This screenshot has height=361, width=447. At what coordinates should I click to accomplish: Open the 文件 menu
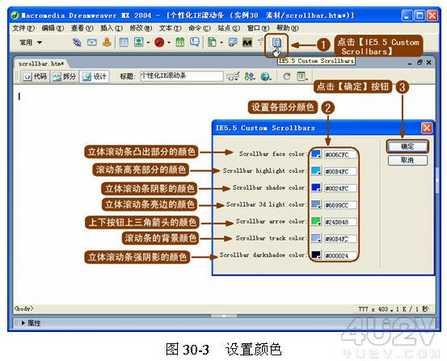(x=23, y=28)
